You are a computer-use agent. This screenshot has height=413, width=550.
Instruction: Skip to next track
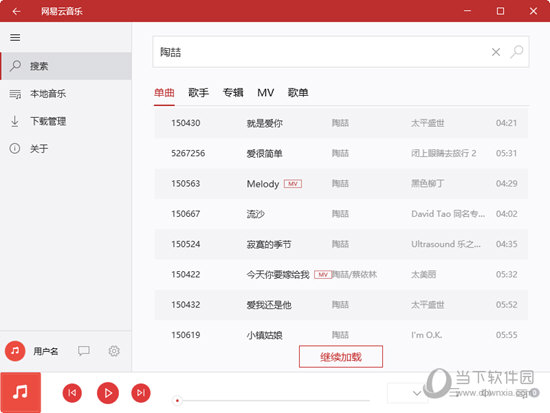pos(141,393)
